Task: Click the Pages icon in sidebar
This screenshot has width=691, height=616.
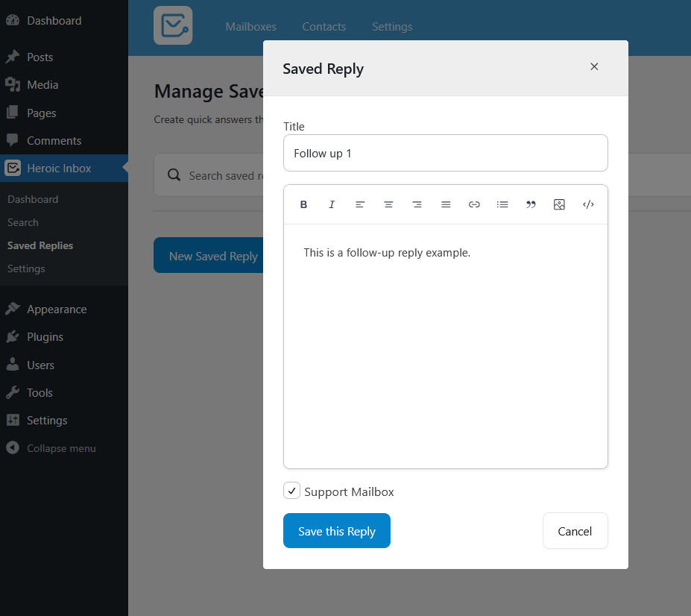Action: tap(13, 113)
